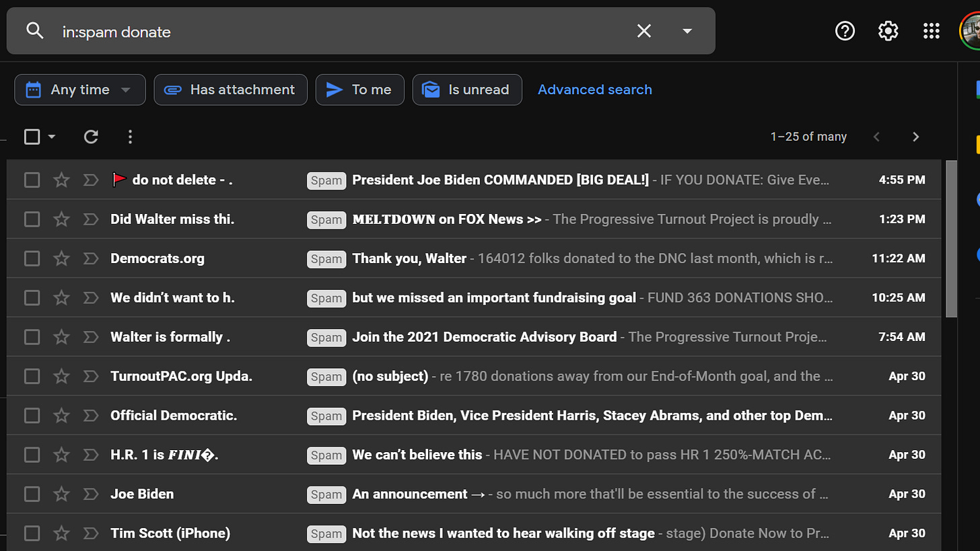Star the 'do not delete' email
This screenshot has height=551, width=980.
tap(61, 180)
